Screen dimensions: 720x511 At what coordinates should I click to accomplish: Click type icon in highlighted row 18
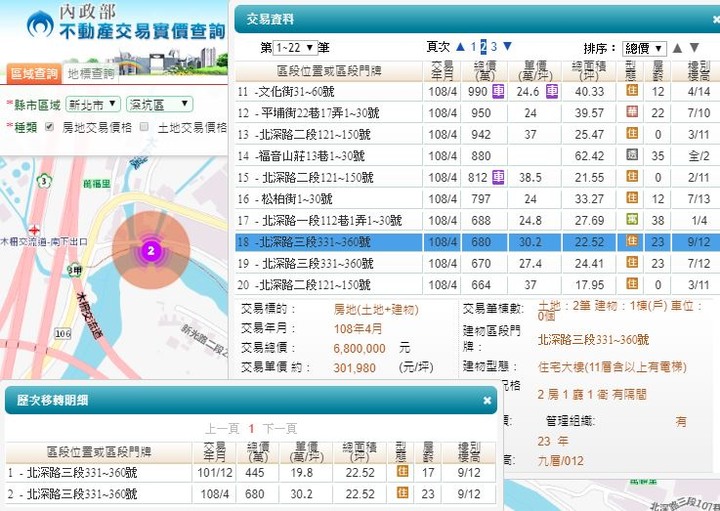pyautogui.click(x=632, y=241)
